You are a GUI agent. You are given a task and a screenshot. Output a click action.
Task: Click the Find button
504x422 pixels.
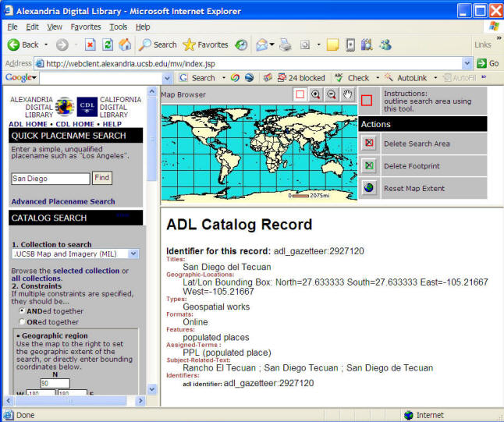tap(102, 178)
